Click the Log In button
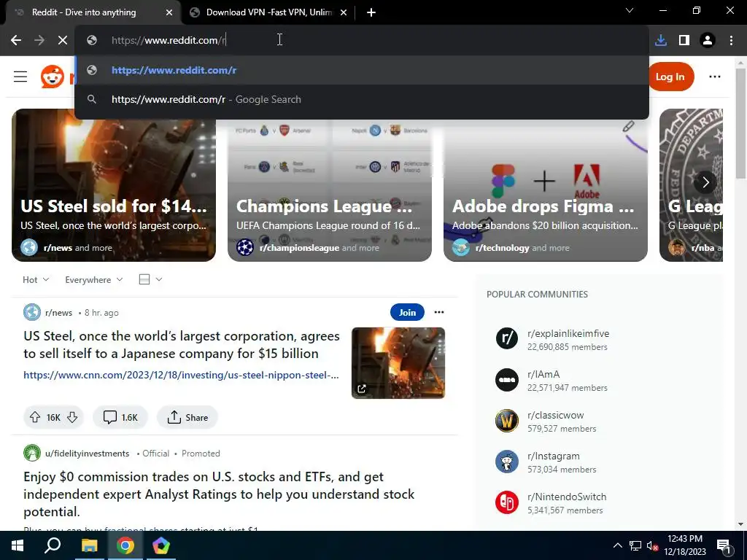Viewport: 747px width, 560px height. 670,76
